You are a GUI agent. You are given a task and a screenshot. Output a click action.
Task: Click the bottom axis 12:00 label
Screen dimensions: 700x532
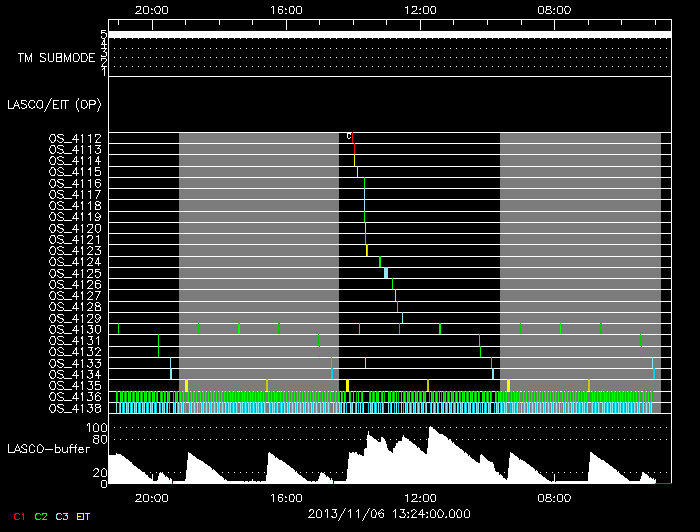420,498
